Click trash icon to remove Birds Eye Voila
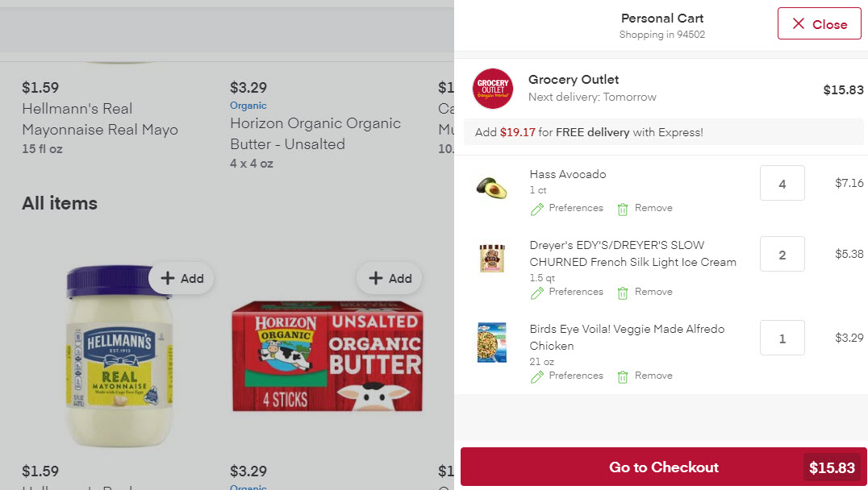This screenshot has height=490, width=868. [x=623, y=376]
